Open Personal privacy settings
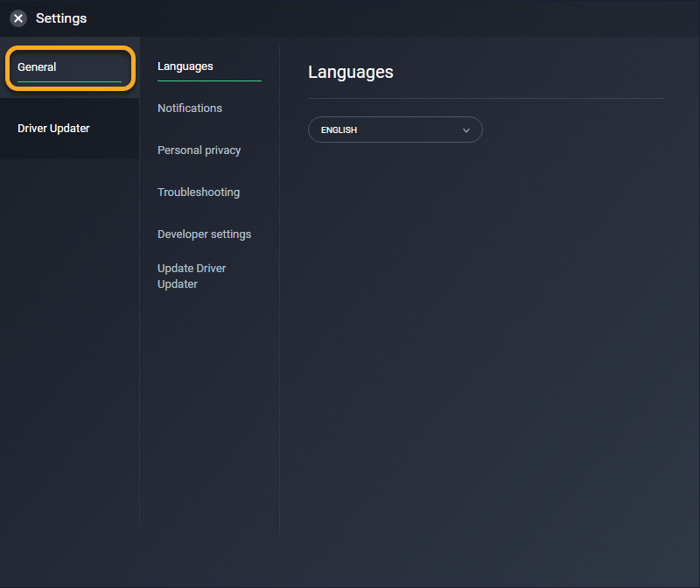This screenshot has width=700, height=588. (199, 150)
